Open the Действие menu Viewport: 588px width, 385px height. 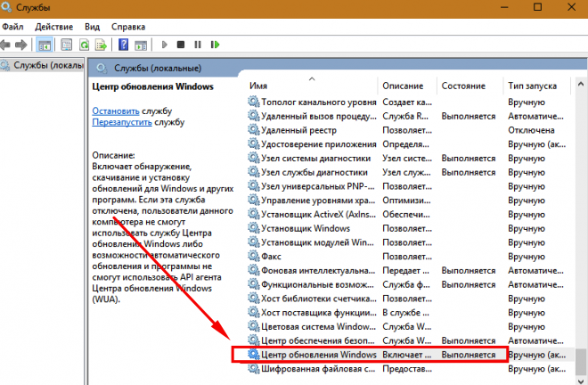[54, 27]
